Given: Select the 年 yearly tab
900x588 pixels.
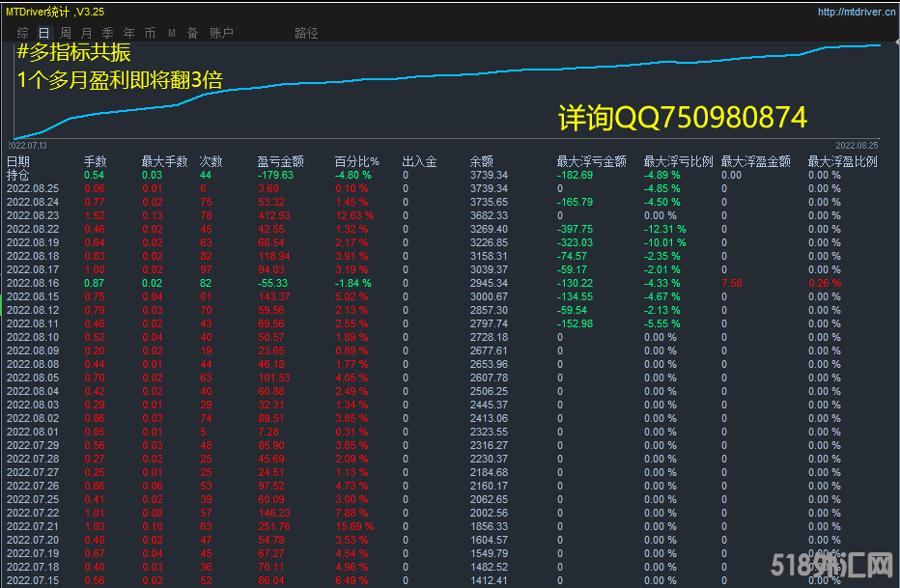Looking at the screenshot, I should [x=129, y=33].
